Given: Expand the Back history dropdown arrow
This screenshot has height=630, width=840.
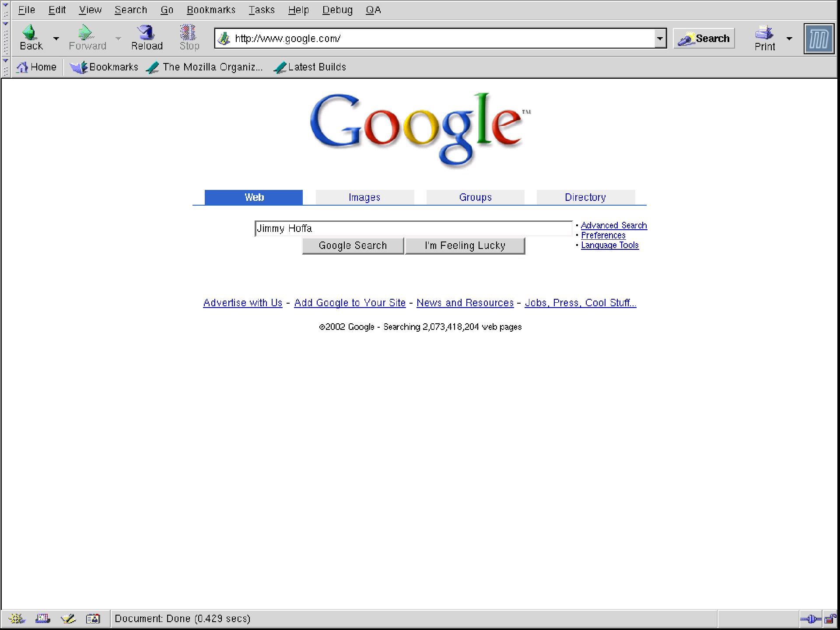Looking at the screenshot, I should pos(56,38).
